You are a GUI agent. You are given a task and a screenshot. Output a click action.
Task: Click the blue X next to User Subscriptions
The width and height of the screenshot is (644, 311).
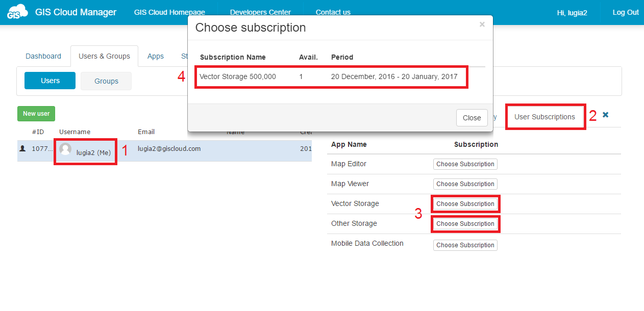point(605,115)
